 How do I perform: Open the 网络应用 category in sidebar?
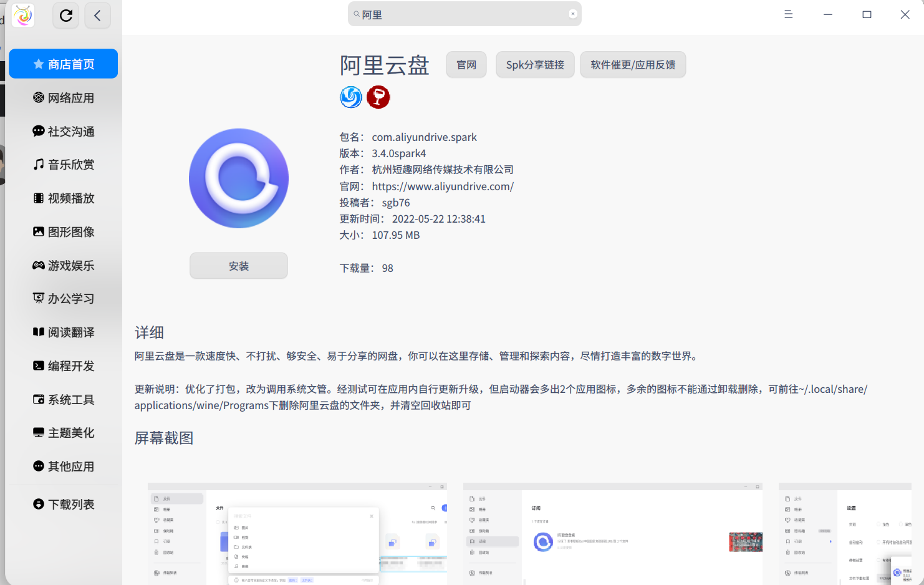coord(63,97)
